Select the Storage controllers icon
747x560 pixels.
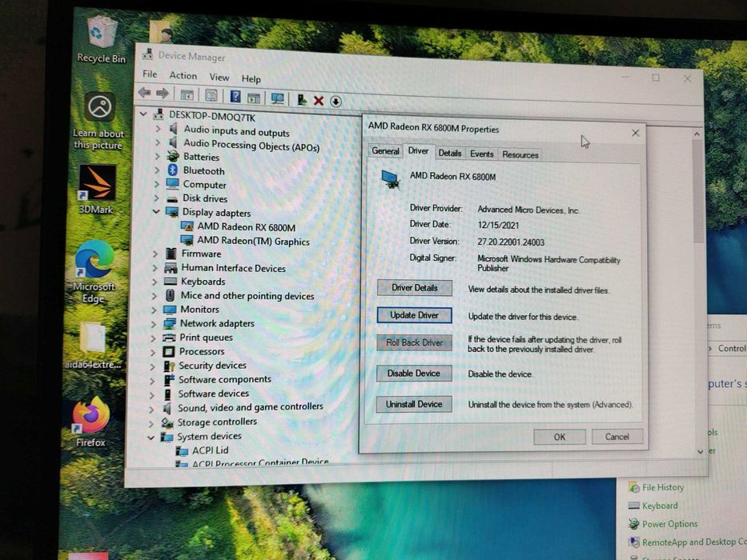pyautogui.click(x=167, y=422)
